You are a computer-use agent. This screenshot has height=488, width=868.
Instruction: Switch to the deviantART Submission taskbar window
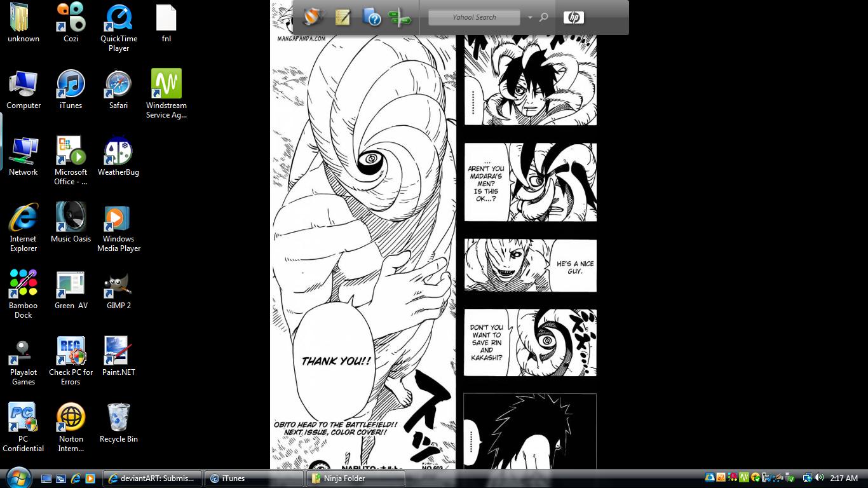coord(153,478)
